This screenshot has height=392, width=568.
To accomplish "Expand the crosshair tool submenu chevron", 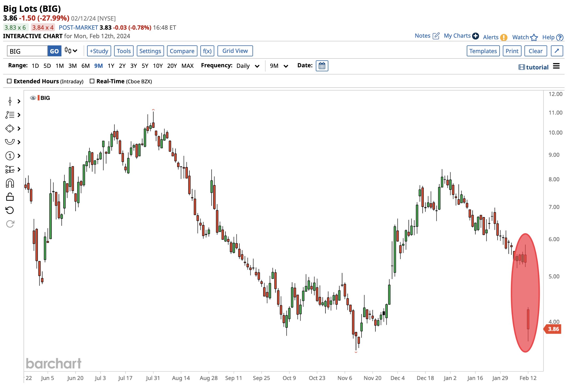I will pyautogui.click(x=19, y=101).
